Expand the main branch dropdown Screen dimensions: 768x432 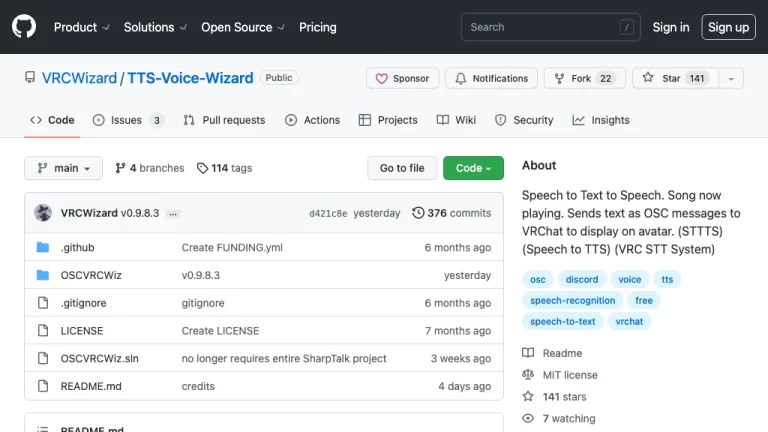point(64,168)
